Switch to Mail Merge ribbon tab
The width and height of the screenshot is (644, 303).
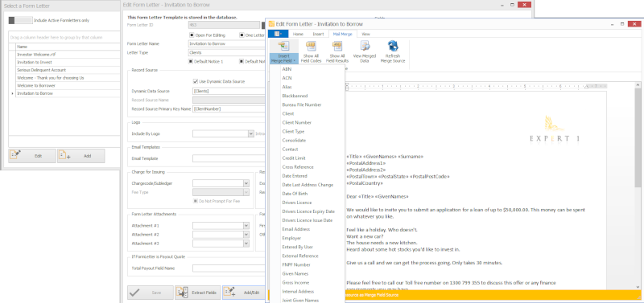pos(343,34)
